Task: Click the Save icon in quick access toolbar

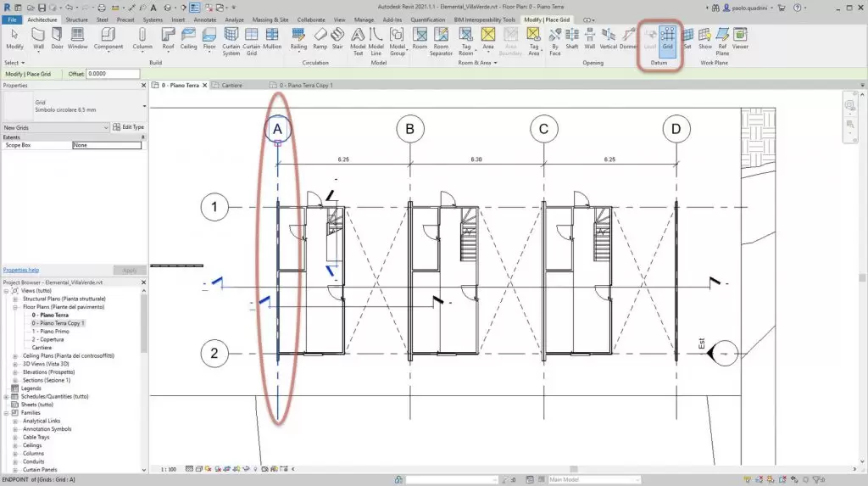Action: (x=42, y=7)
